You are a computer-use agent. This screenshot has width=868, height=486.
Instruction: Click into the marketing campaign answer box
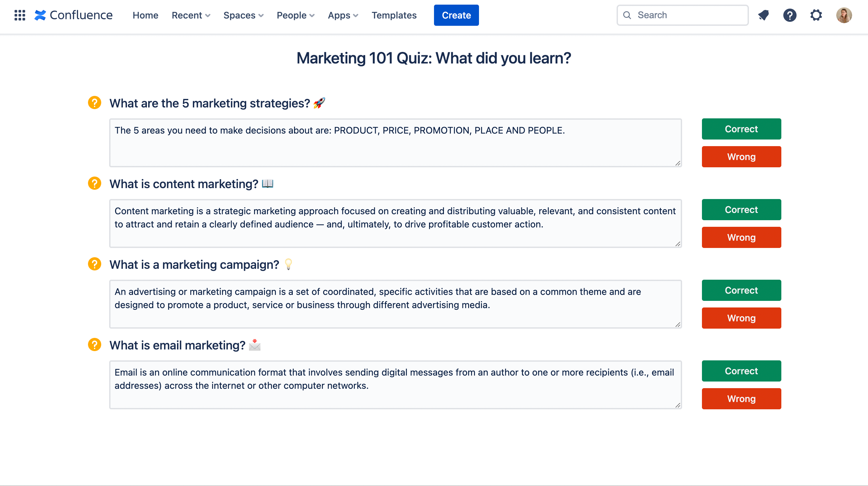[x=396, y=304]
